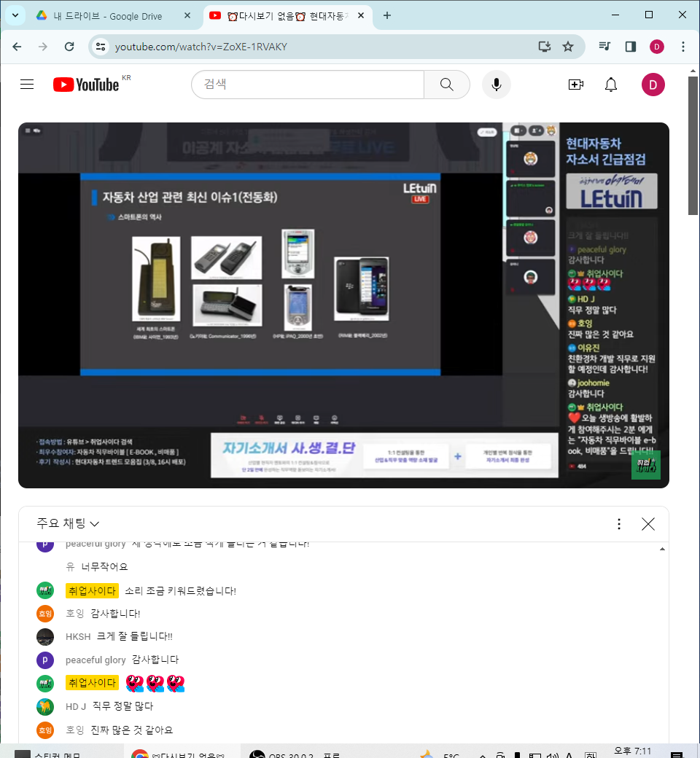
Task: Bookmark this page with the star
Action: click(x=568, y=47)
